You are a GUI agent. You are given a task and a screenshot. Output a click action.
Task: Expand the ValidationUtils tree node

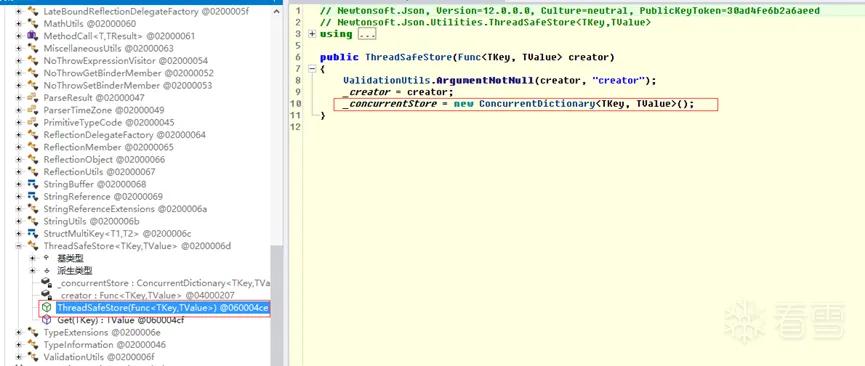[19, 357]
